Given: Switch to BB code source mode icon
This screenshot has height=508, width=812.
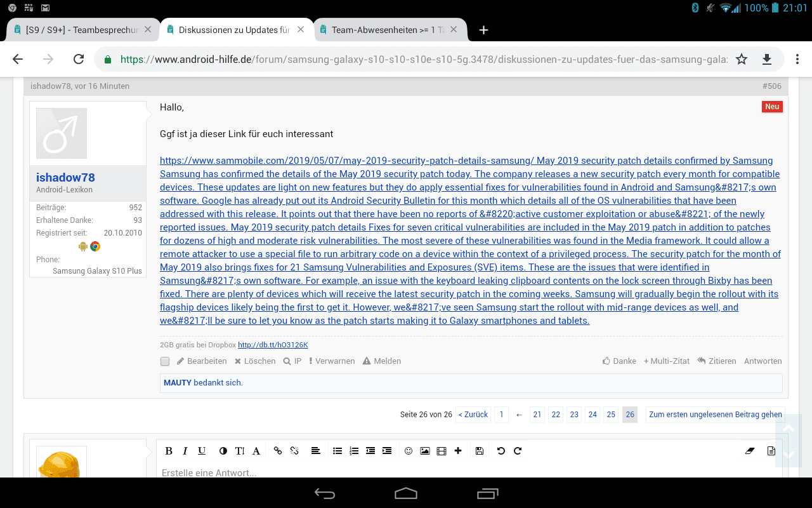Looking at the screenshot, I should (771, 451).
